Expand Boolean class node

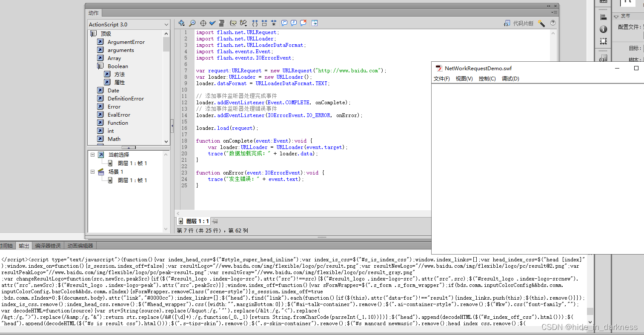[100, 66]
